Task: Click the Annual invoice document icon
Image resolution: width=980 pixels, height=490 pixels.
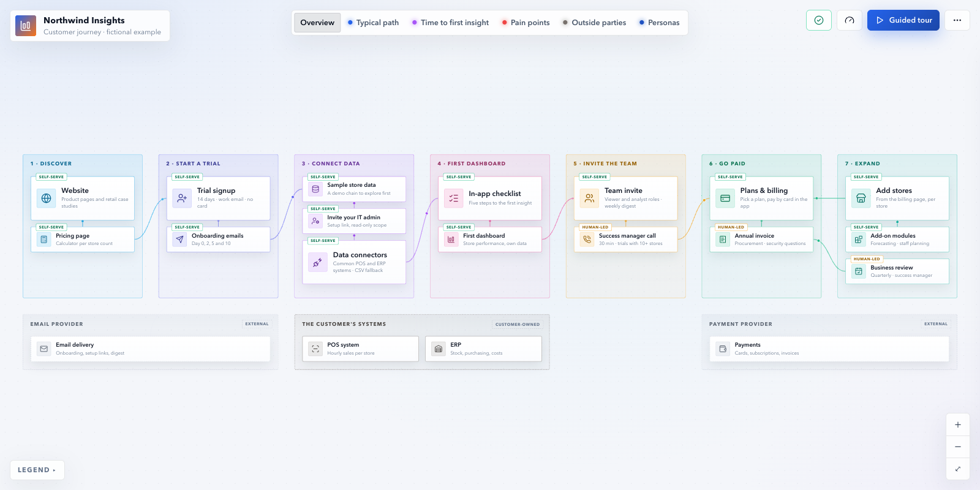Action: [x=723, y=239]
